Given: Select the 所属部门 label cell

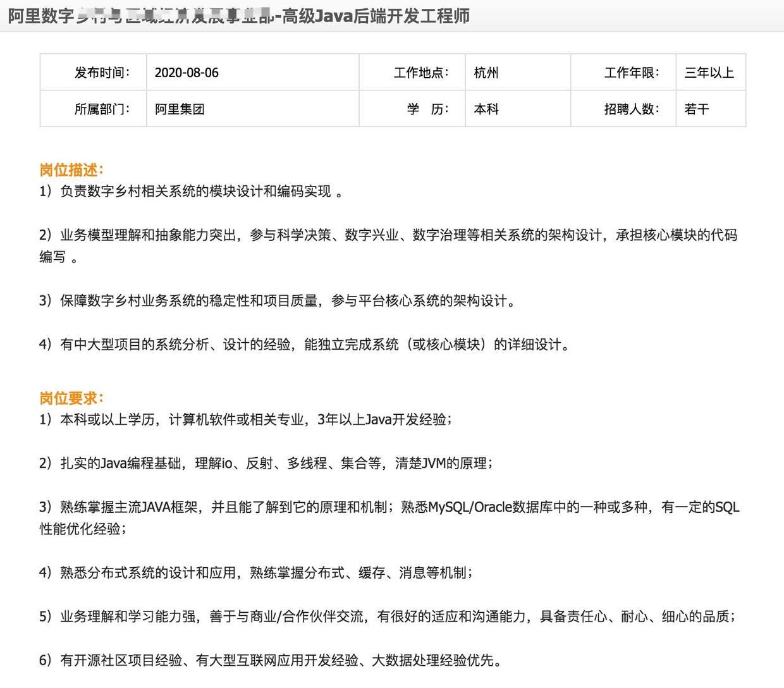Looking at the screenshot, I should tap(94, 109).
